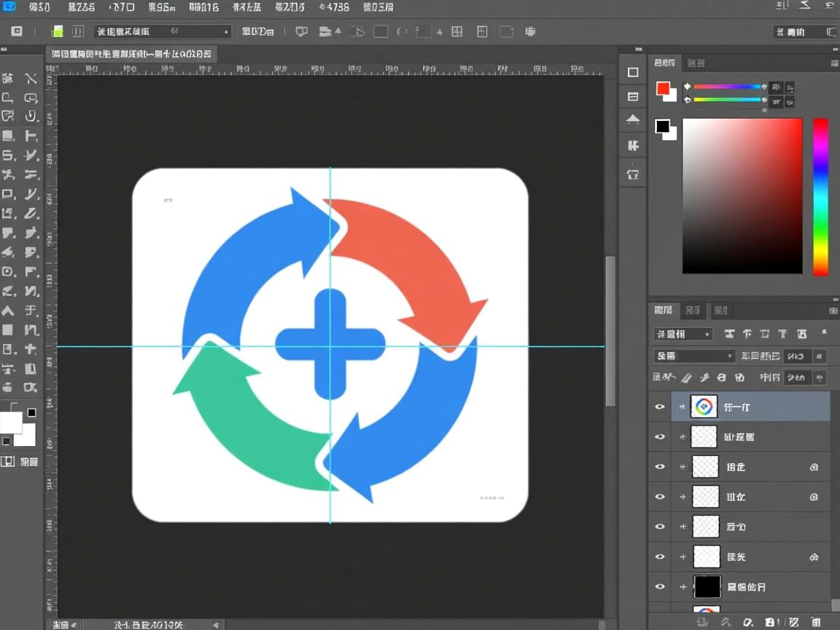Switch to the second tab in color panel

pos(696,63)
